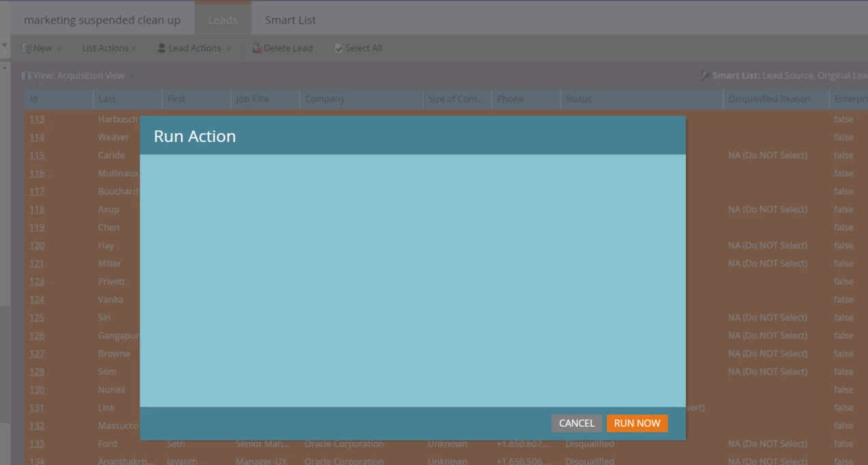Open the New dropdown menu
This screenshot has width=868, height=465.
(42, 48)
